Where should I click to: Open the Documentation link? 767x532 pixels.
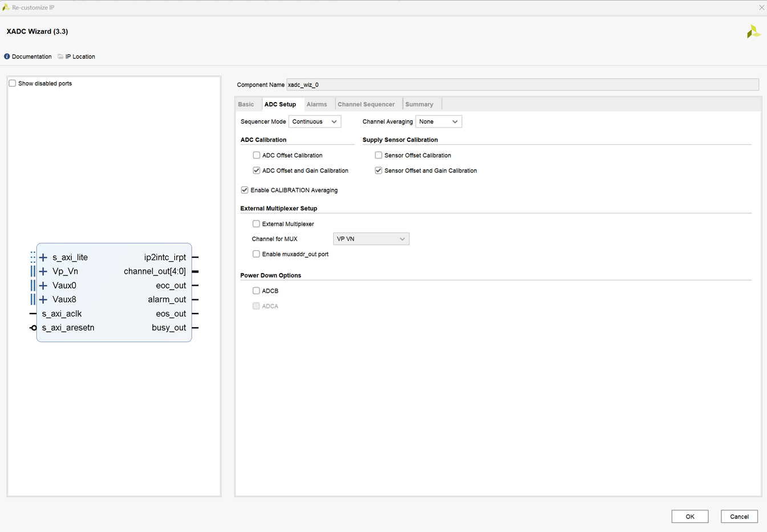click(x=32, y=56)
